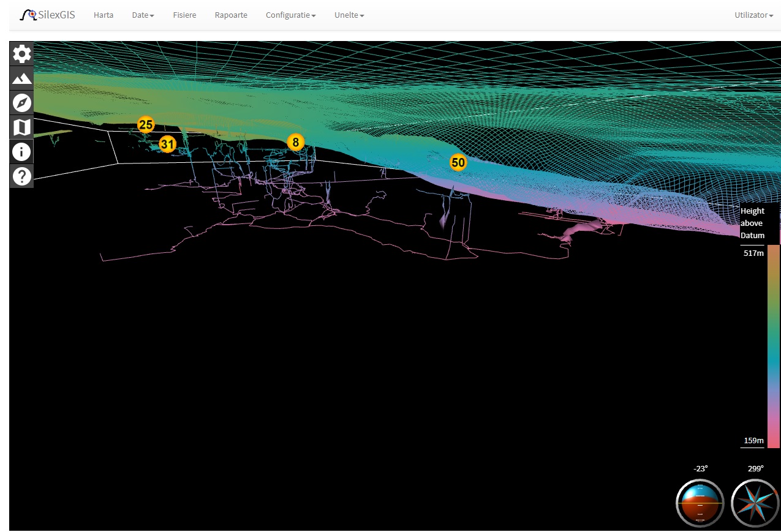Expand the Date dropdown menu
This screenshot has width=781, height=532.
143,15
